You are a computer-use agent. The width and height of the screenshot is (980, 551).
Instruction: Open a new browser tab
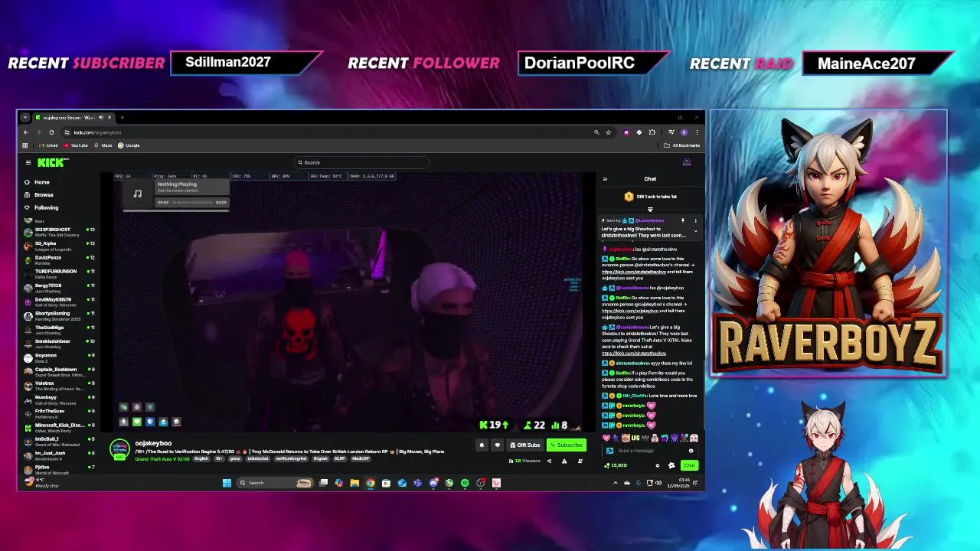click(122, 117)
